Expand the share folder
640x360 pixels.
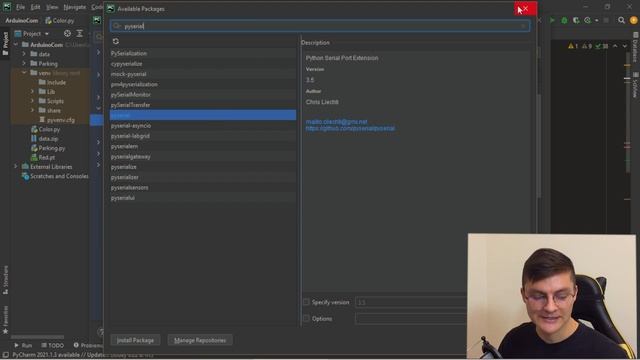(32, 110)
